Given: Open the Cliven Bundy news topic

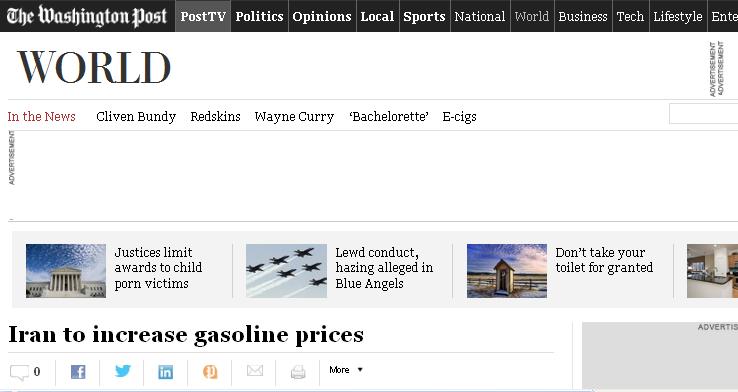Looking at the screenshot, I should pos(136,116).
